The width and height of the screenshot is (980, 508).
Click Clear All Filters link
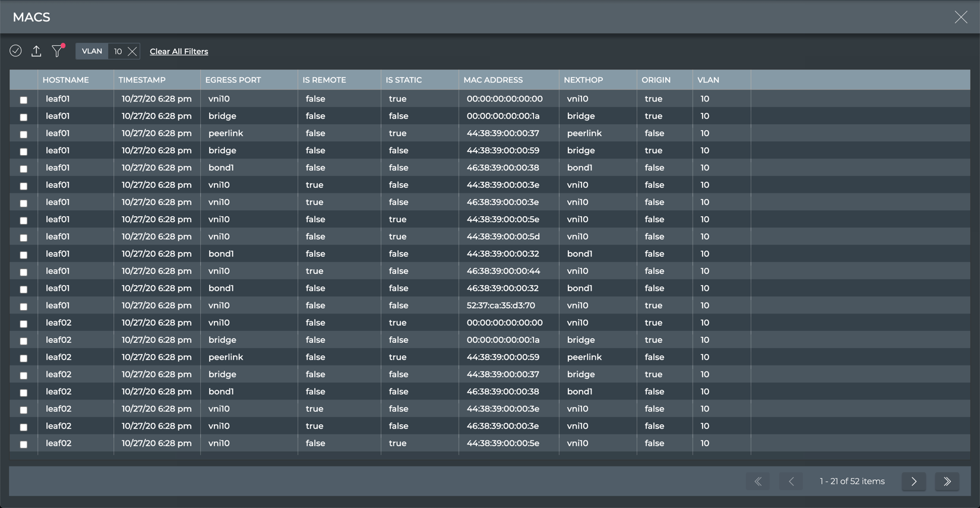coord(179,52)
